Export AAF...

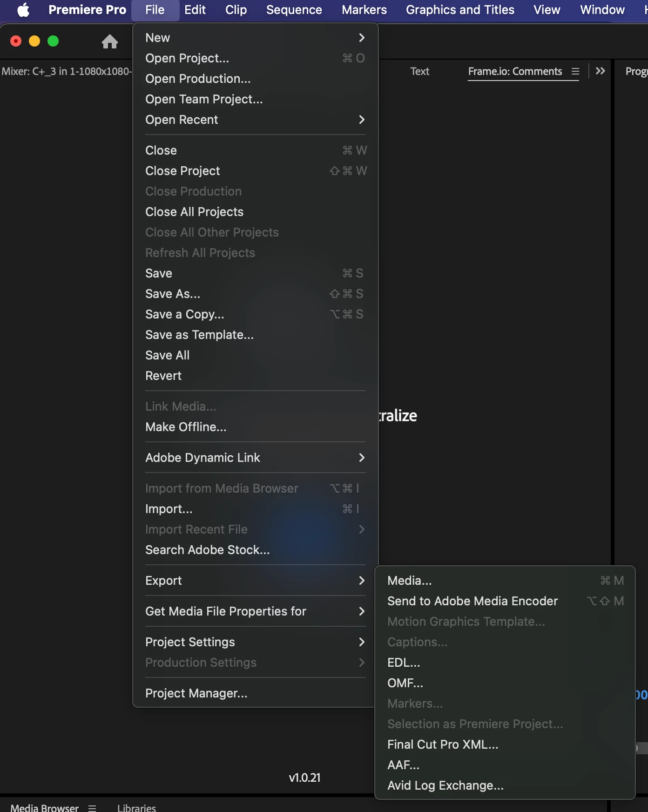(x=505, y=765)
